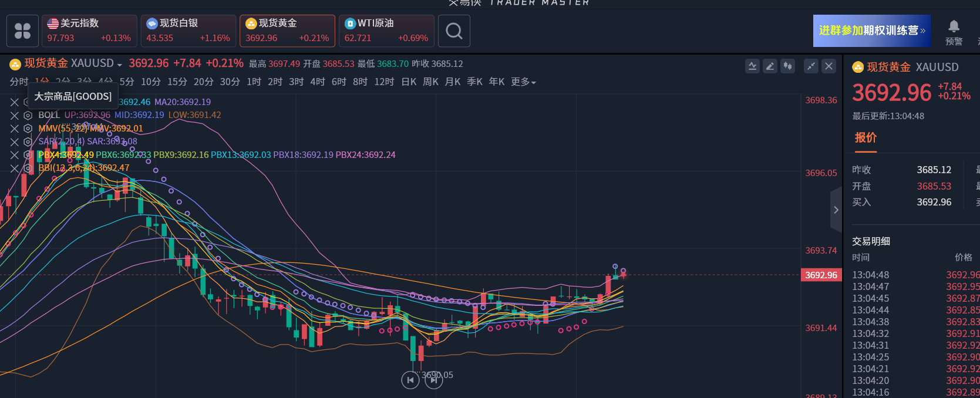Screen dimensions: 980x398
Task: Remove the BBI indicator
Action: click(15, 168)
